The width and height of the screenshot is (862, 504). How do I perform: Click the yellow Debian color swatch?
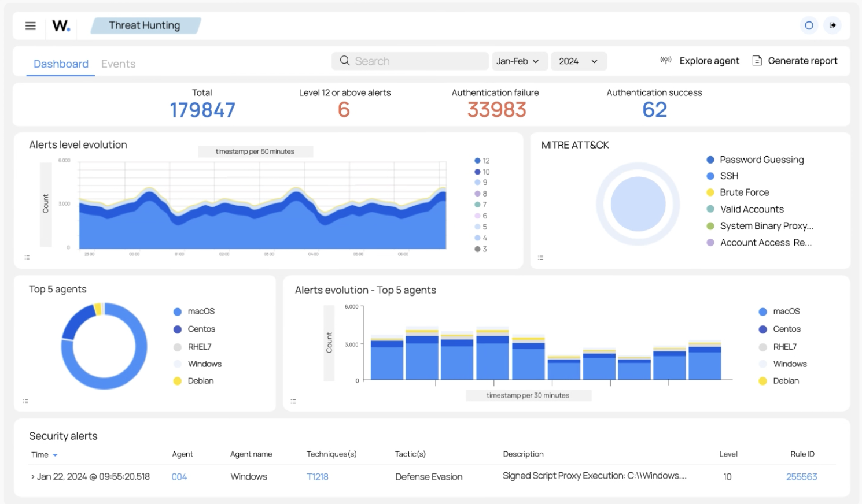(176, 380)
